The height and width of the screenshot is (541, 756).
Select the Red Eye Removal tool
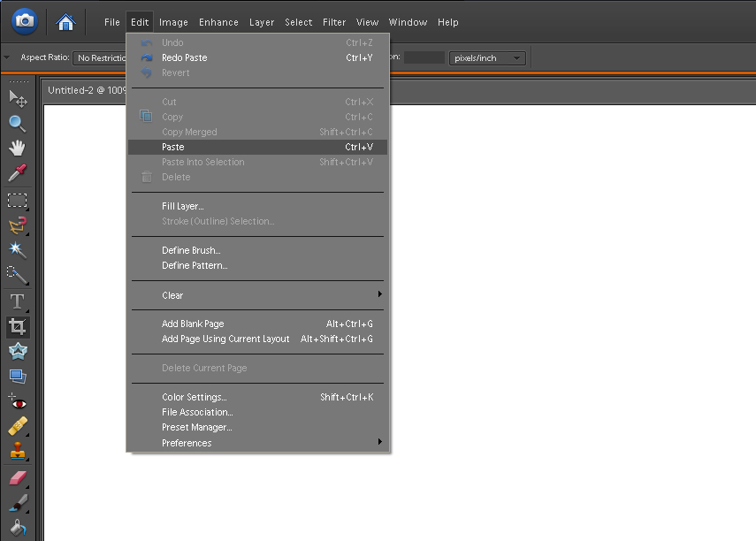[x=18, y=402]
